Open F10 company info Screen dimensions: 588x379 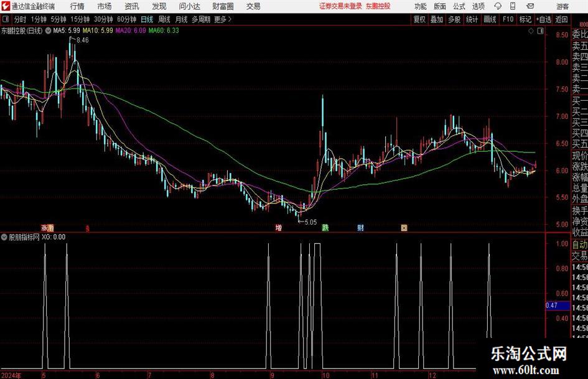click(508, 19)
